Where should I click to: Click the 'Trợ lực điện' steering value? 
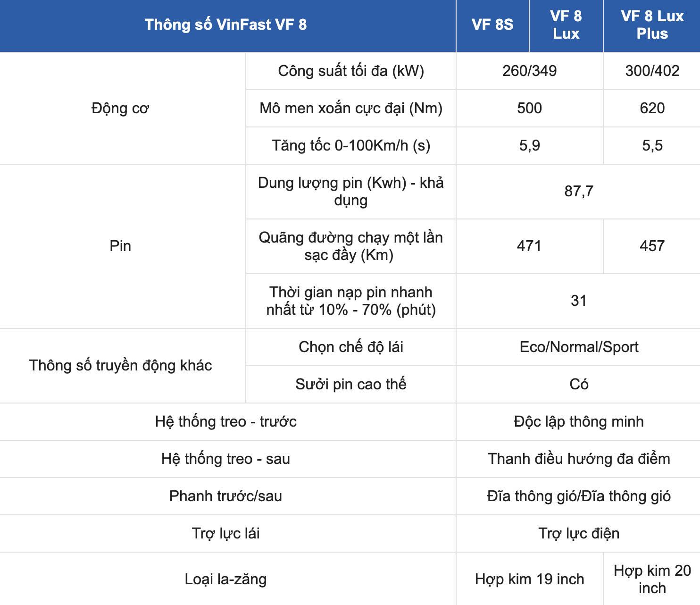(578, 533)
